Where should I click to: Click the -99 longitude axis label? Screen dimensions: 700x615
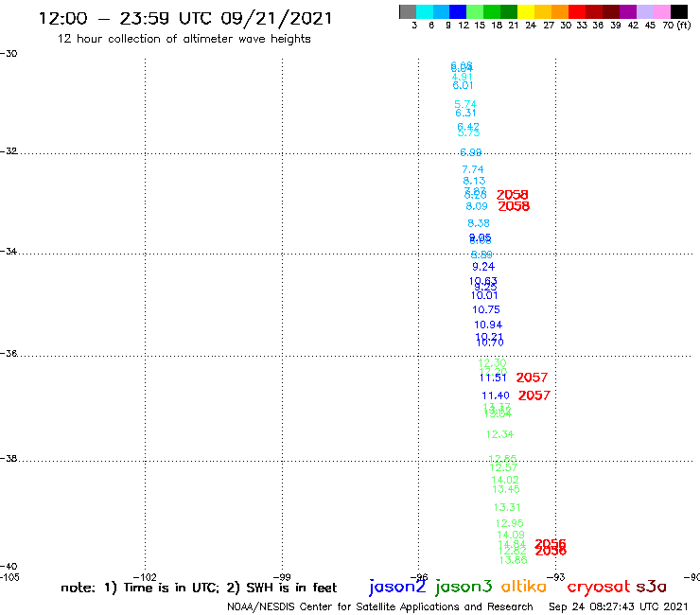[282, 577]
